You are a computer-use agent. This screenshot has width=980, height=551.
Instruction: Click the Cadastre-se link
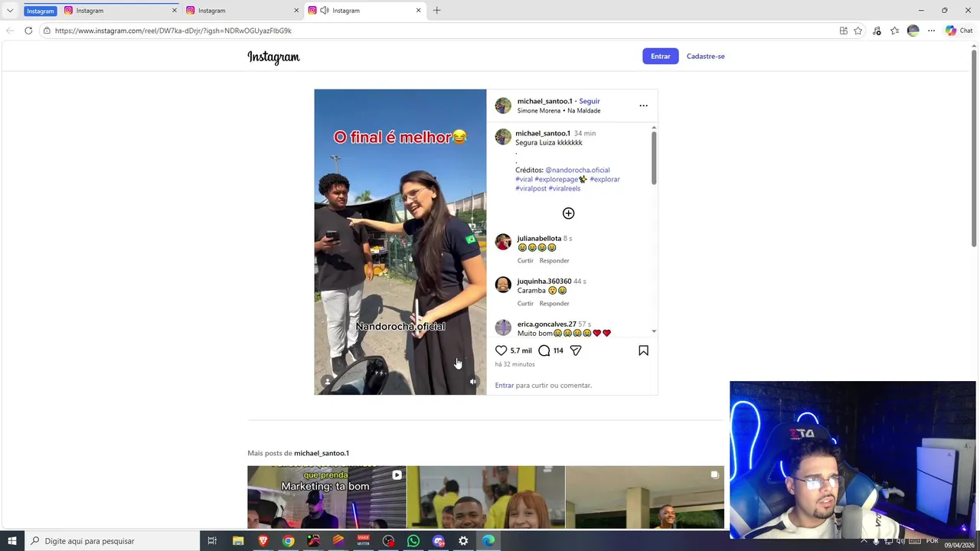pyautogui.click(x=705, y=56)
